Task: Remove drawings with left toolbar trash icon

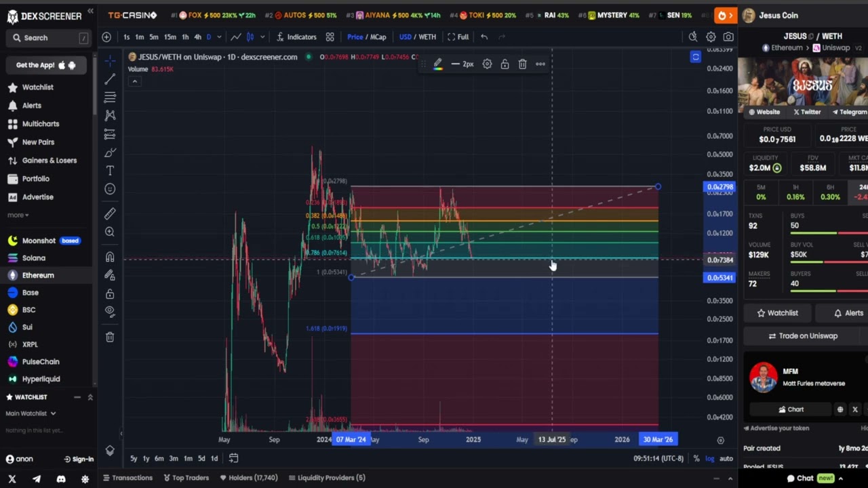Action: (x=110, y=337)
